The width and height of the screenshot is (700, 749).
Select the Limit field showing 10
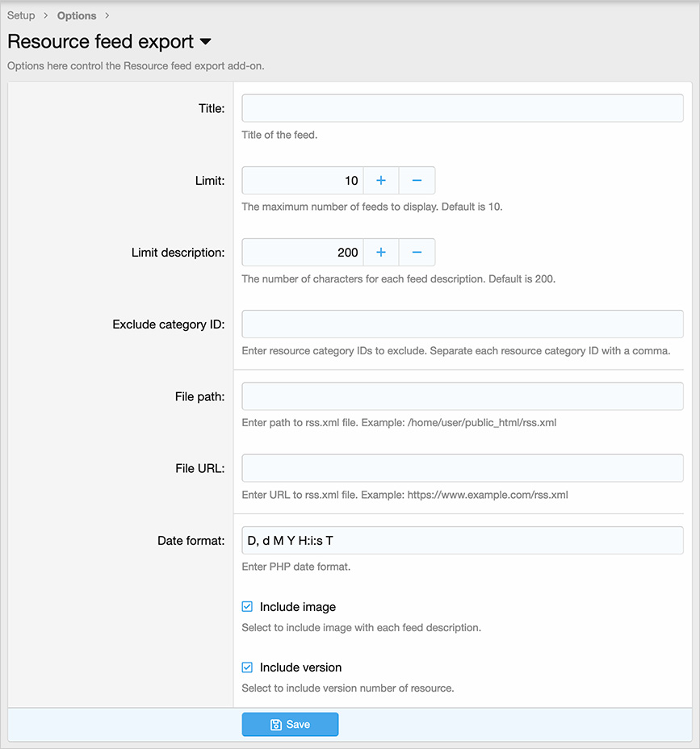(303, 180)
